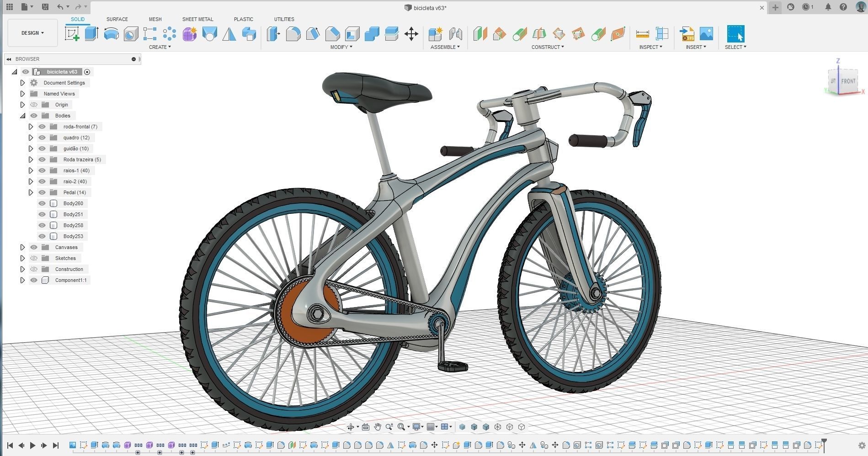
Task: Select the Insert Canvas image tool
Action: pyautogui.click(x=706, y=34)
